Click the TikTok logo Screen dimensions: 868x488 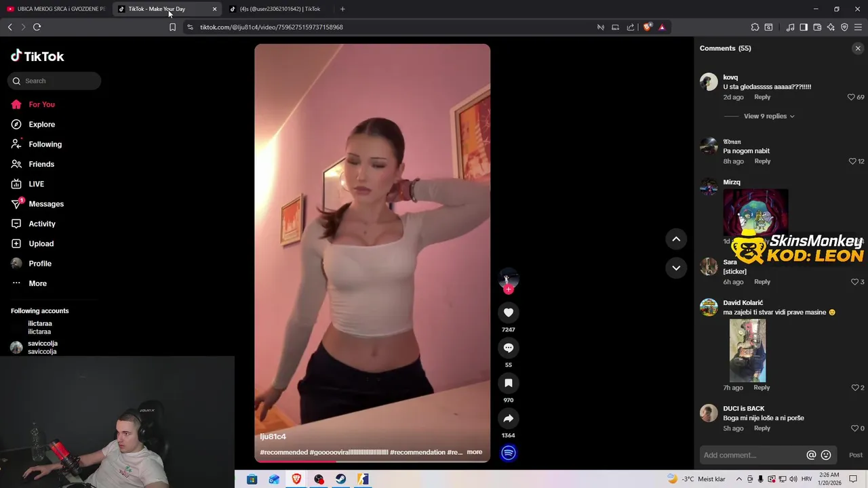click(37, 56)
